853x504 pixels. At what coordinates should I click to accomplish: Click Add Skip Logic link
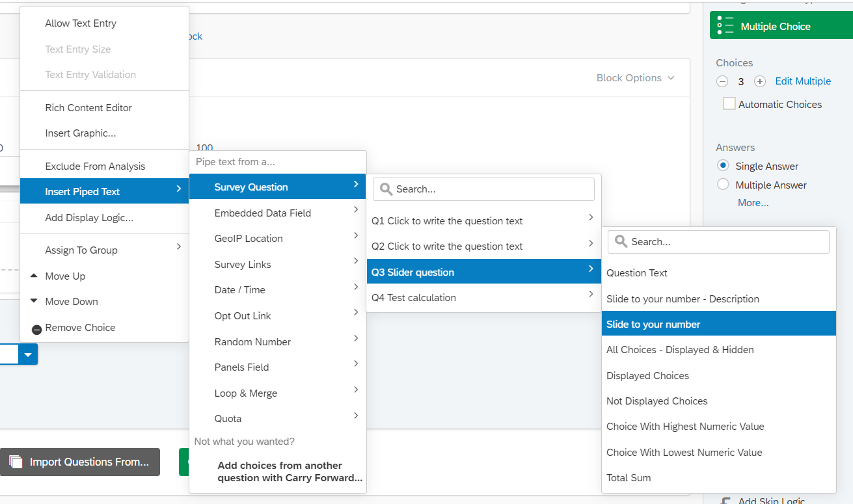coord(772,501)
